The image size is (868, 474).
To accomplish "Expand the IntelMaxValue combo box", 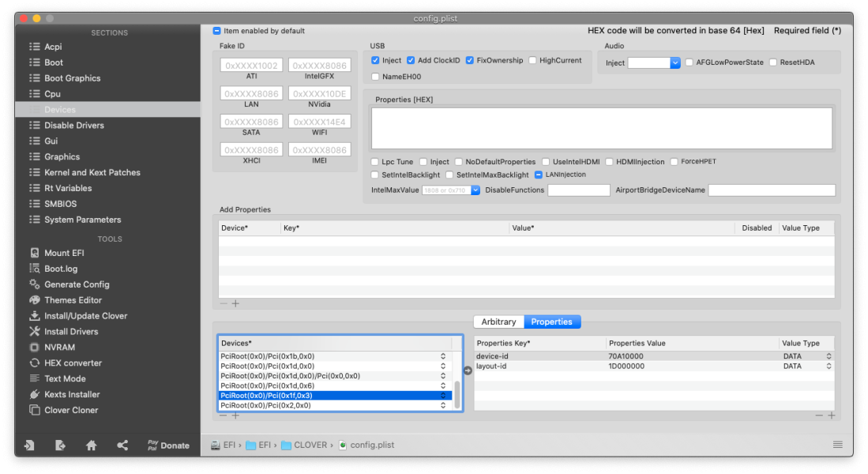I will (475, 190).
